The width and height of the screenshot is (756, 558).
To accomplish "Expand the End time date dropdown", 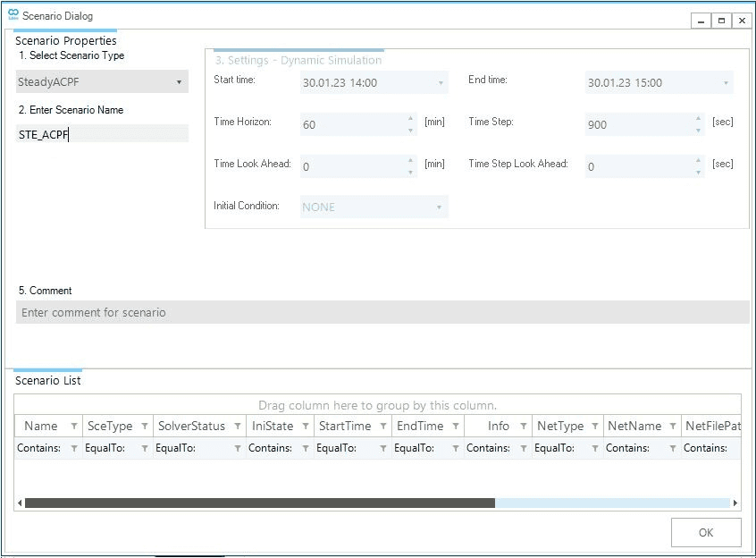I will point(725,83).
